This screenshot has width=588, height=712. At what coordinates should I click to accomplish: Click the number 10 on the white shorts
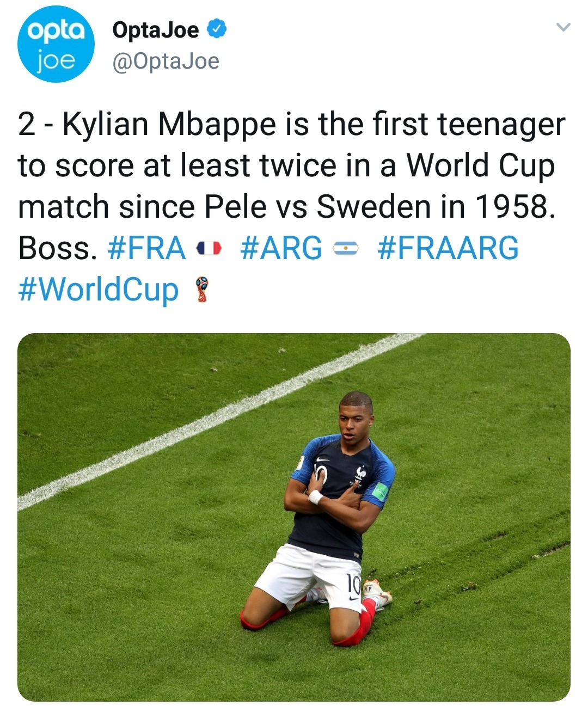click(x=353, y=585)
